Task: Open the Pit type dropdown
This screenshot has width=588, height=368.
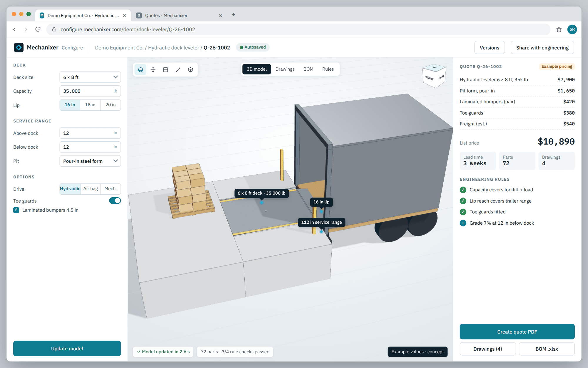Action: tap(90, 161)
